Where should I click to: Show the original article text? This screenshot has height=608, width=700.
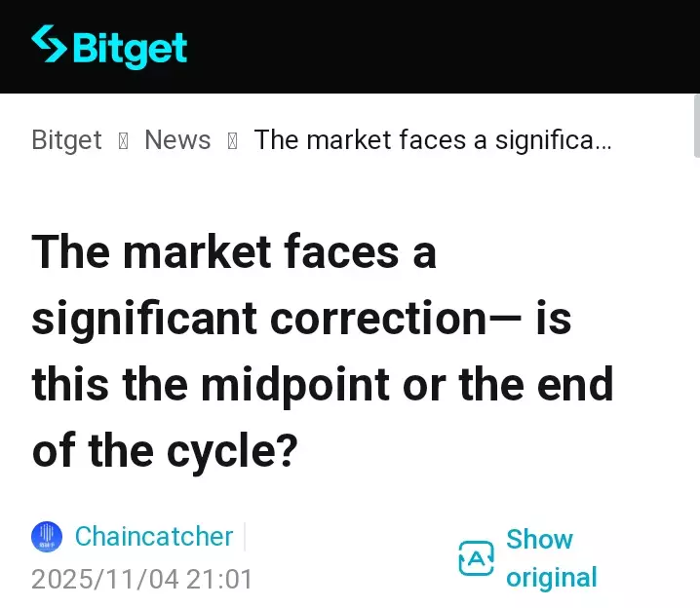(551, 558)
